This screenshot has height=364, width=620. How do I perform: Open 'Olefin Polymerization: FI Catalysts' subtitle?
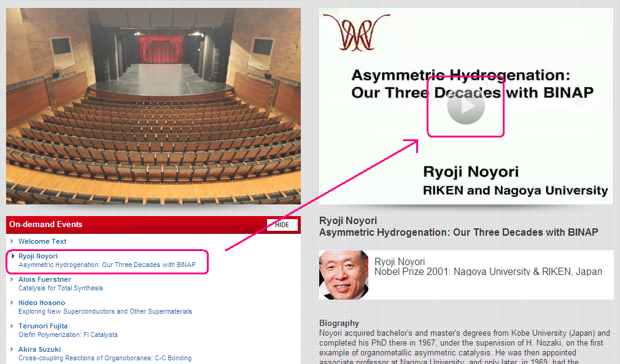(x=68, y=335)
